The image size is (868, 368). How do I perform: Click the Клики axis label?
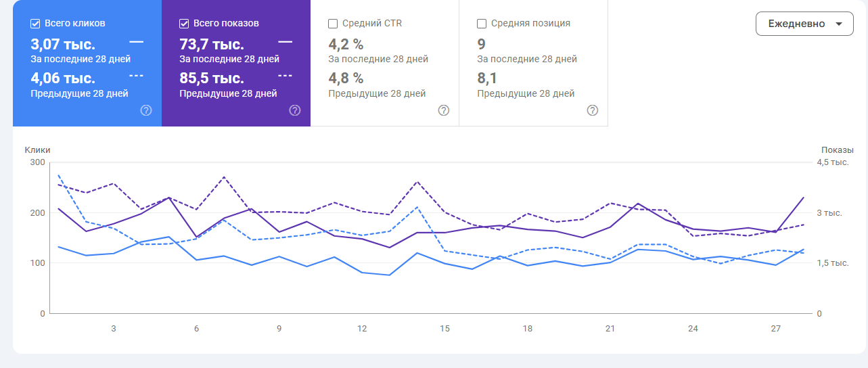pyautogui.click(x=38, y=149)
